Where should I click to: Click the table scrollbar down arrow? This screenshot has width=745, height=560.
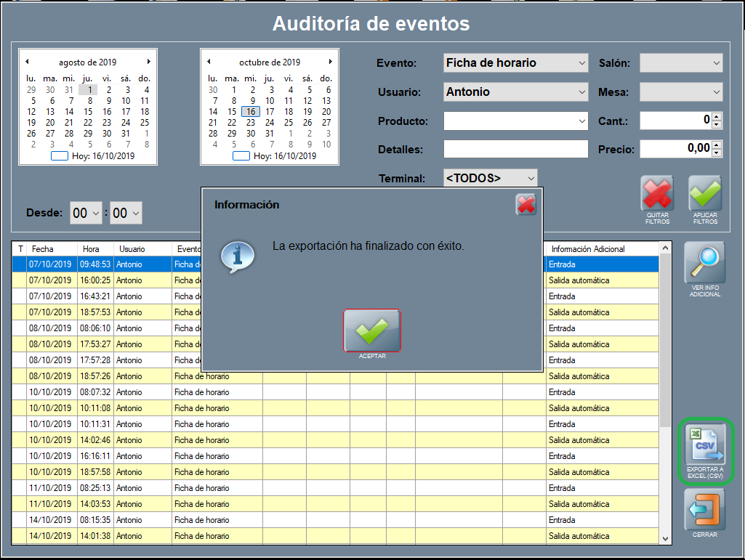point(664,538)
